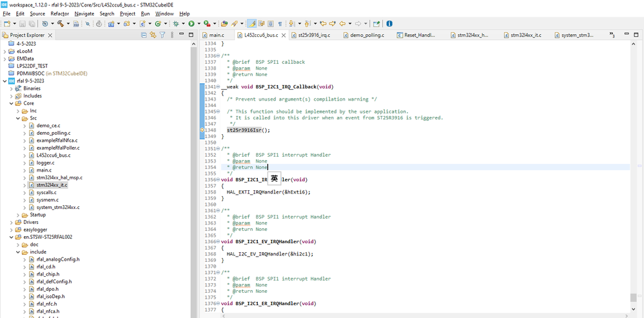Toggle Show Whitespace Characters pilcrow
This screenshot has height=318, width=644.
pos(280,24)
